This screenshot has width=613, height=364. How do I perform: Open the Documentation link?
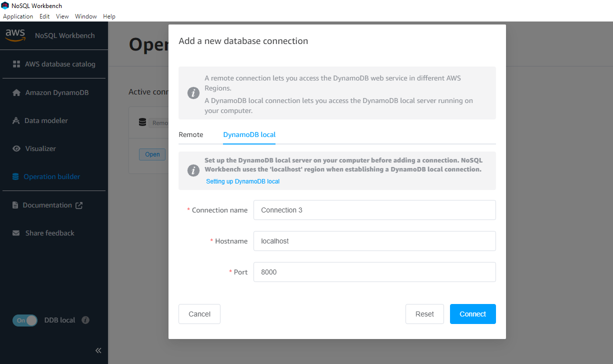point(47,205)
